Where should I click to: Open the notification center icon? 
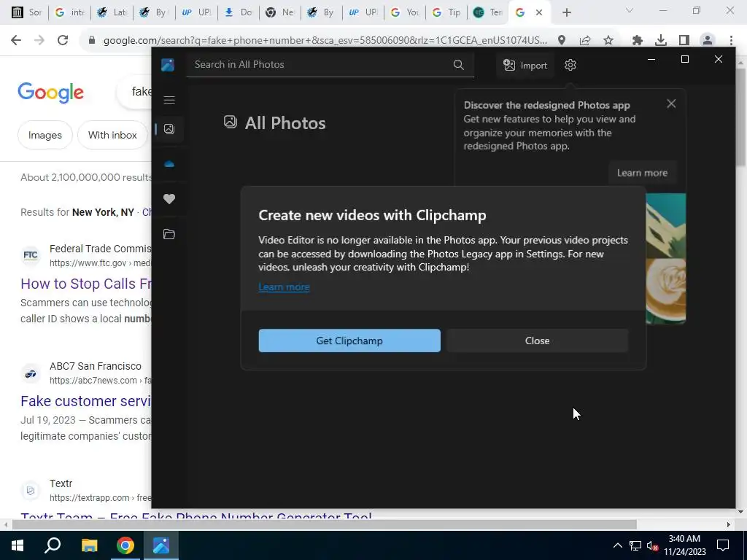(x=723, y=545)
